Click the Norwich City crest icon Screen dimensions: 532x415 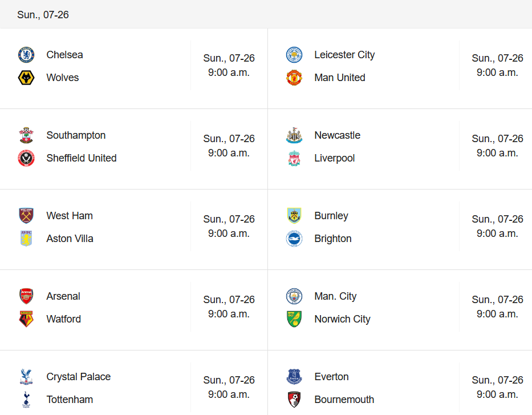(x=294, y=319)
